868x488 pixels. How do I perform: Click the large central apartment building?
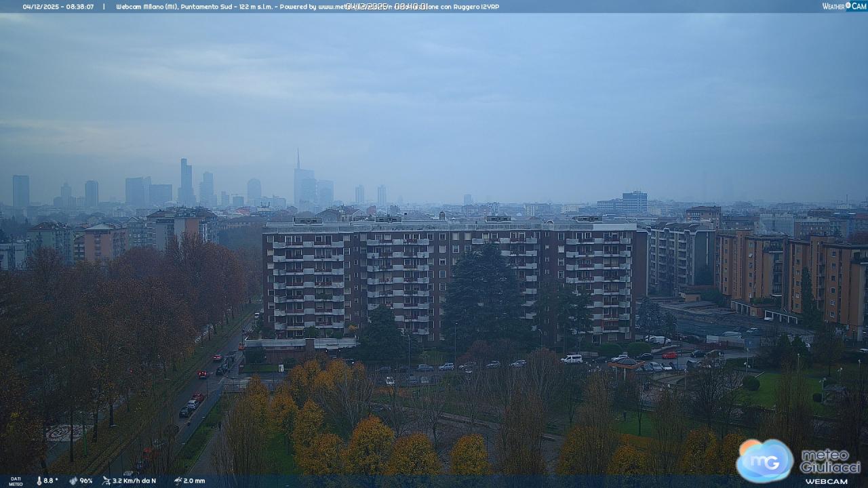(448, 278)
